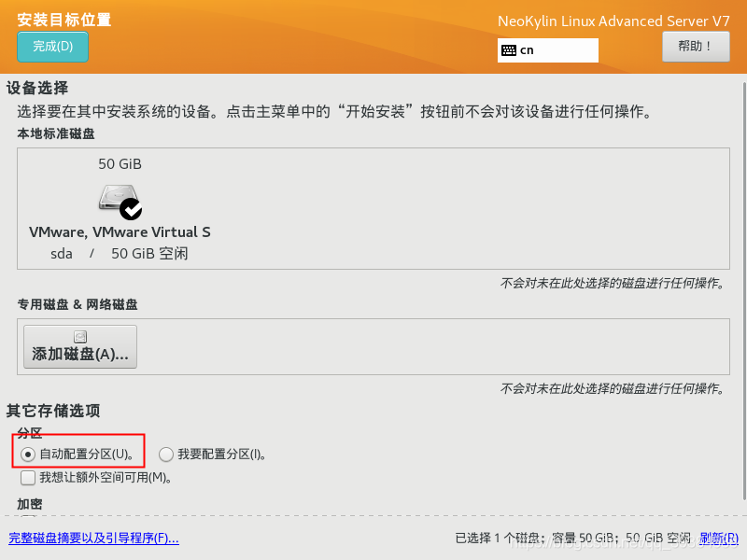This screenshot has height=560, width=747.
Task: Click the keyboard icon beside cn
Action: pyautogui.click(x=509, y=50)
